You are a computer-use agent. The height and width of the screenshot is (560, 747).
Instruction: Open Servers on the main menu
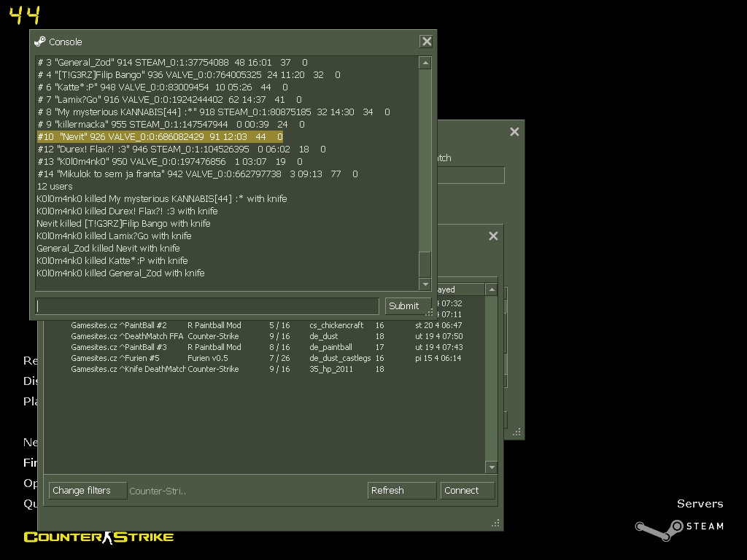click(x=700, y=504)
